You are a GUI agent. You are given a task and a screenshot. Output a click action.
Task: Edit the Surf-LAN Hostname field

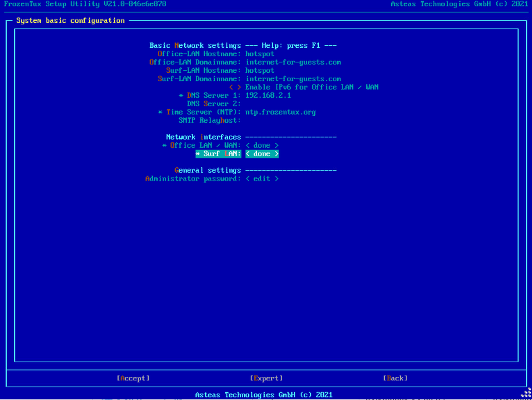pyautogui.click(x=260, y=71)
